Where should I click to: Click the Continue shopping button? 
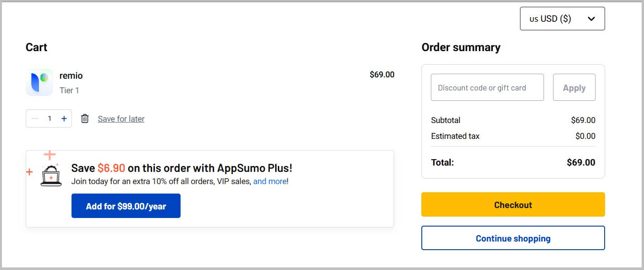[513, 238]
